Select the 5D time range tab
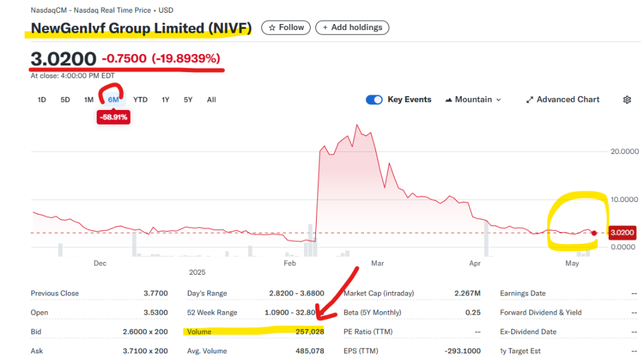This screenshot has width=644, height=360. coord(65,100)
